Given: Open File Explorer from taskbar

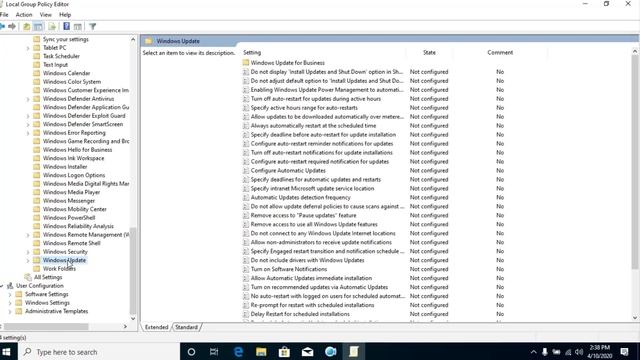Looking at the screenshot, I should pos(261,351).
